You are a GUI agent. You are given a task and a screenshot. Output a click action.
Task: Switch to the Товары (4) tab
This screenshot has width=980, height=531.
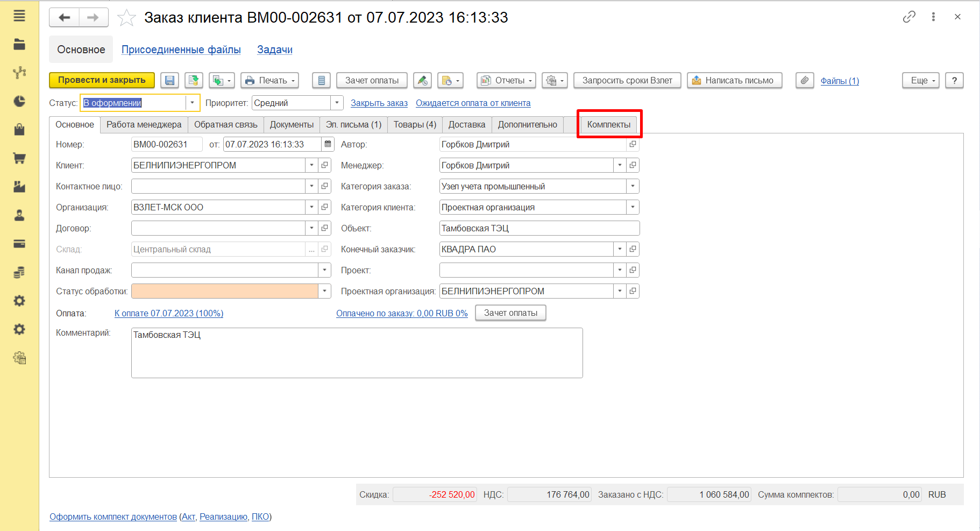click(x=415, y=124)
